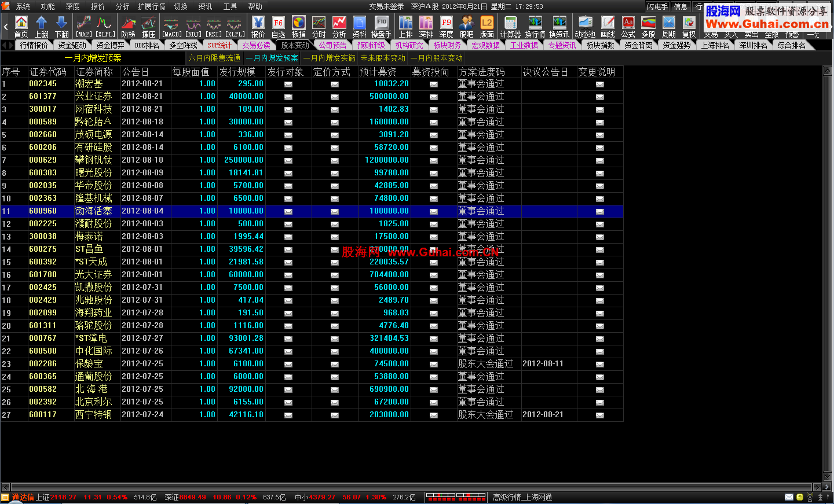834x504 pixels.
Task: Switch to the 公司预告 tab
Action: [x=332, y=45]
